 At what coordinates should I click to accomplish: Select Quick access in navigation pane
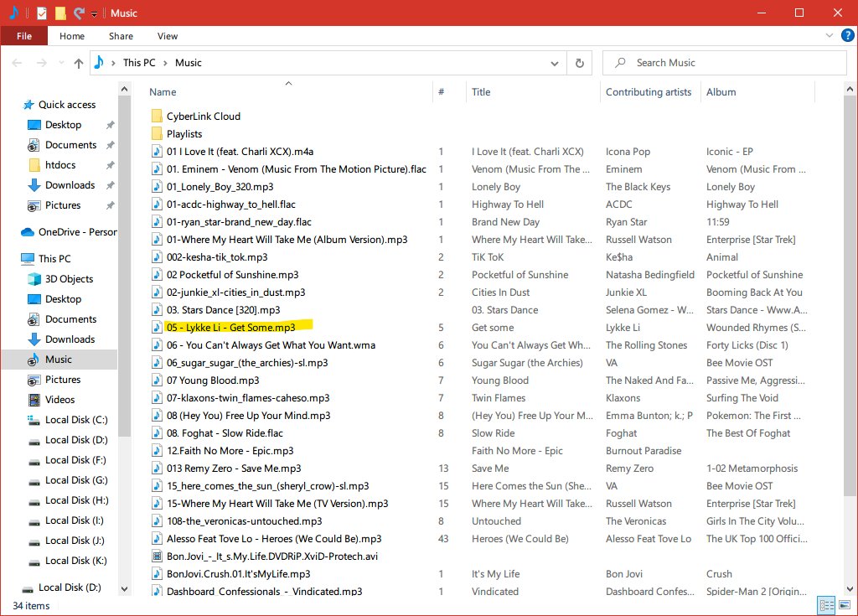click(67, 105)
